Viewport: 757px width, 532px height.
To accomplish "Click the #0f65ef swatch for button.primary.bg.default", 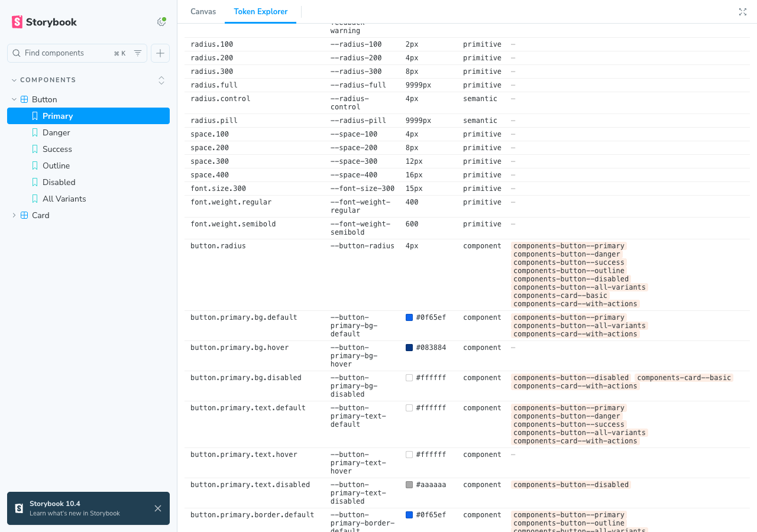I will click(x=409, y=317).
